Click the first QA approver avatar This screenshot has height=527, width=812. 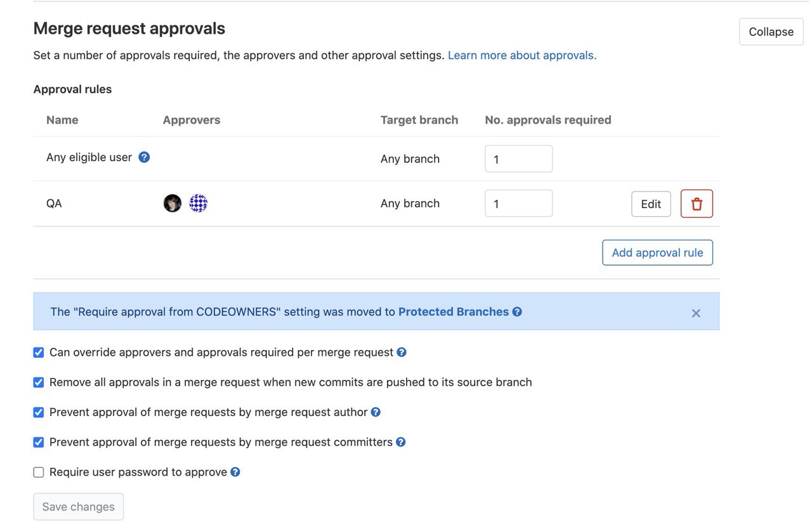click(173, 203)
